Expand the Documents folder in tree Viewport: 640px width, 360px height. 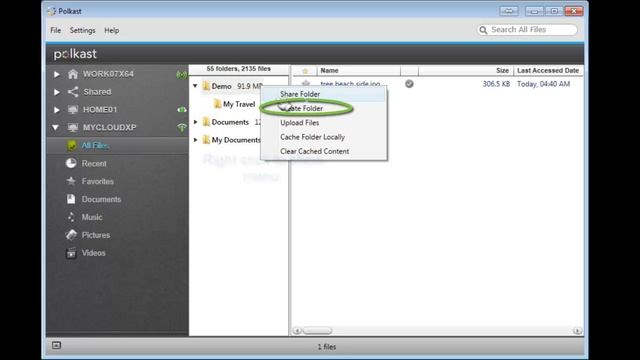196,122
